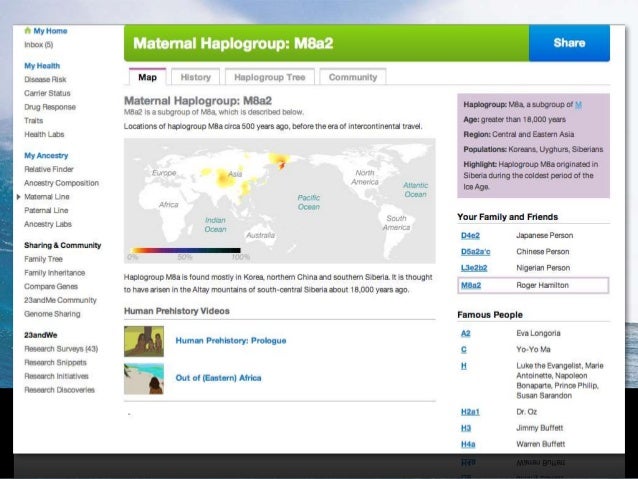The height and width of the screenshot is (479, 638).
Task: Click Chinese Person entry
Action: (x=543, y=252)
